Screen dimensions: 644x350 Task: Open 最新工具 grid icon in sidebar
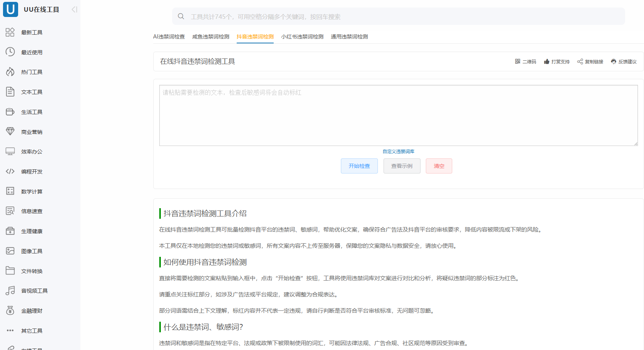(x=10, y=32)
